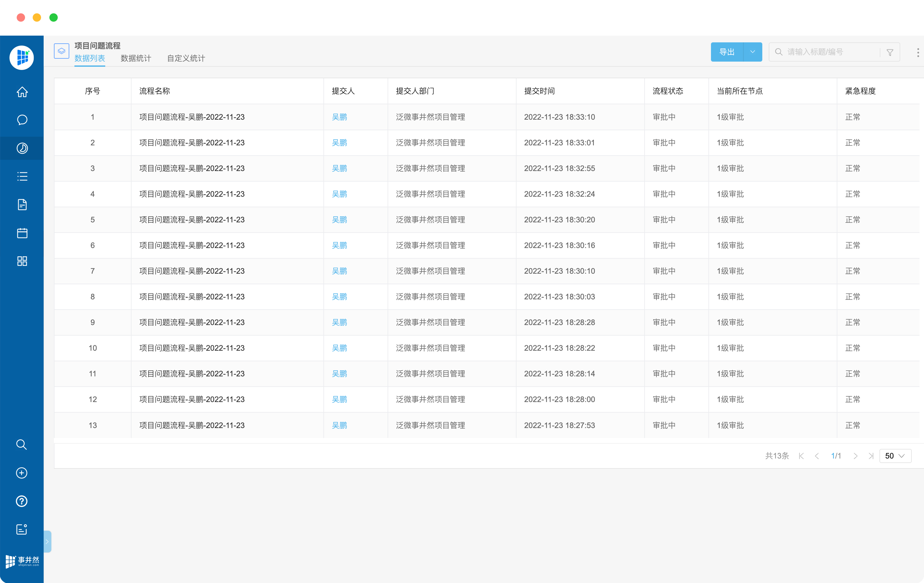This screenshot has width=924, height=583.
Task: Open the vertical three-dot more menu
Action: click(918, 52)
